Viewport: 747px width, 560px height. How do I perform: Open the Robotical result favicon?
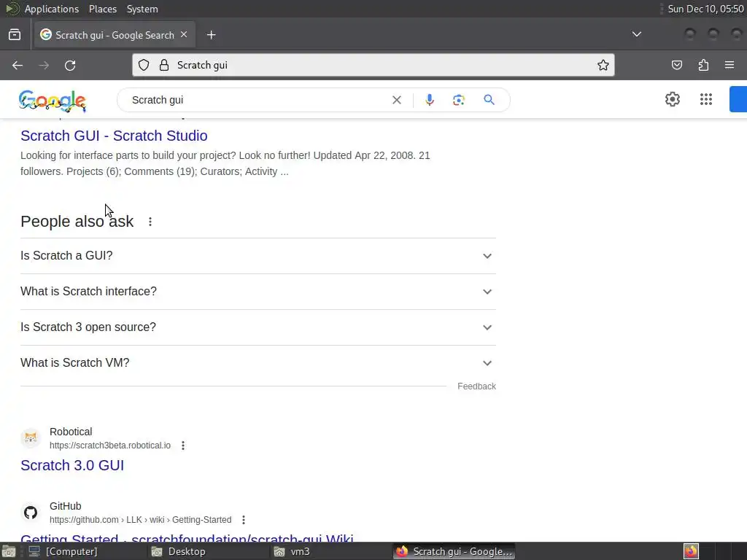[x=31, y=438]
